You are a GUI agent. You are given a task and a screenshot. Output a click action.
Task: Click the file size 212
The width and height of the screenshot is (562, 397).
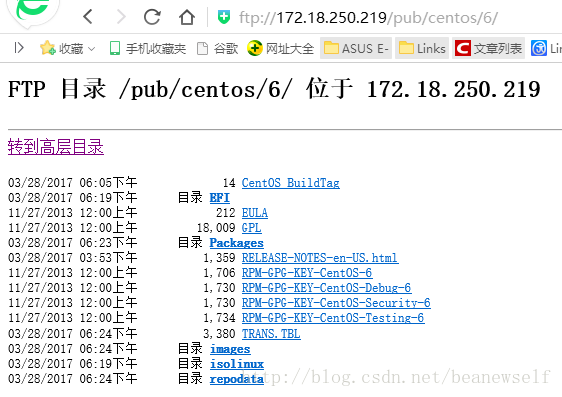point(225,213)
